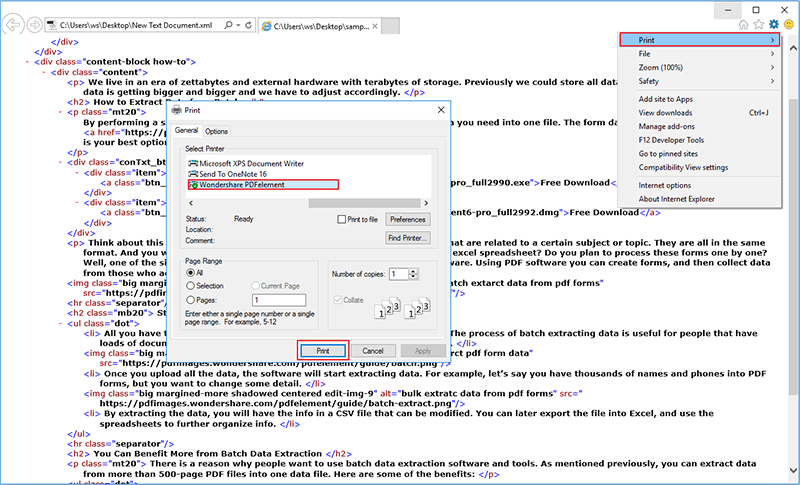This screenshot has height=485, width=800.
Task: Open Internet options from the menu
Action: [665, 185]
